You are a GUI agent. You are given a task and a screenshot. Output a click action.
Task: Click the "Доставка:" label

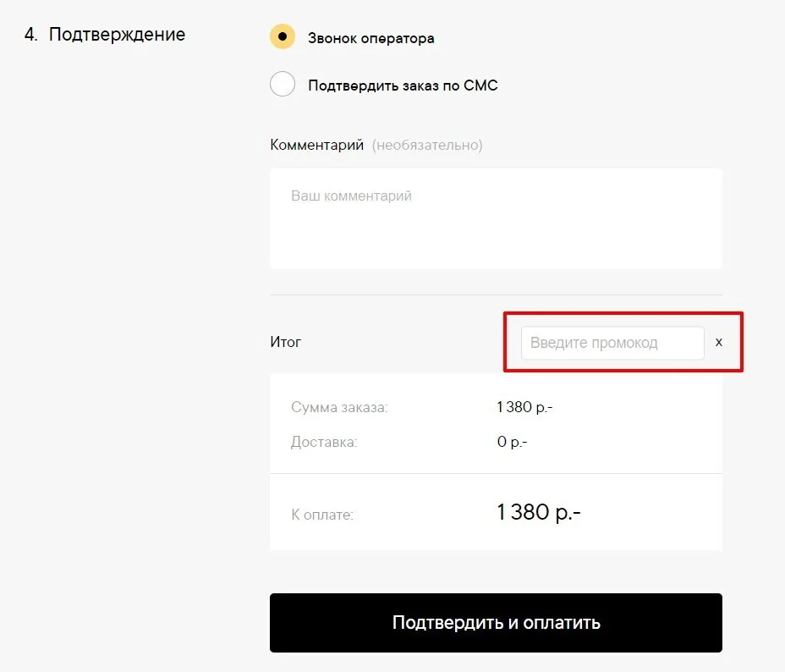pyautogui.click(x=324, y=442)
